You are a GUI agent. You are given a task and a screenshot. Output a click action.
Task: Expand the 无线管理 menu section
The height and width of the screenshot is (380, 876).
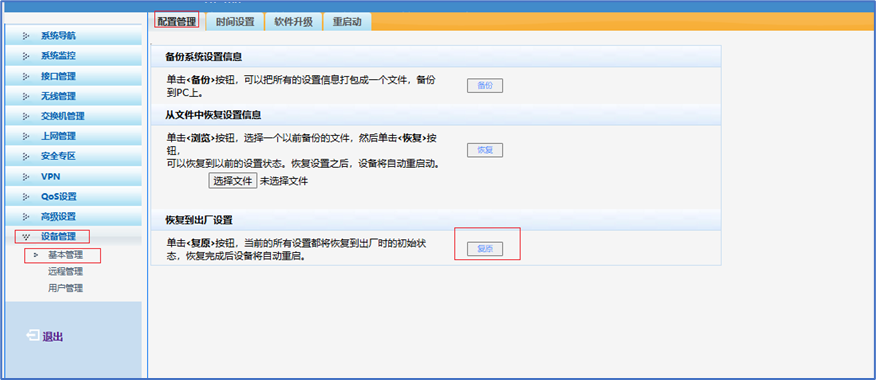click(x=73, y=96)
